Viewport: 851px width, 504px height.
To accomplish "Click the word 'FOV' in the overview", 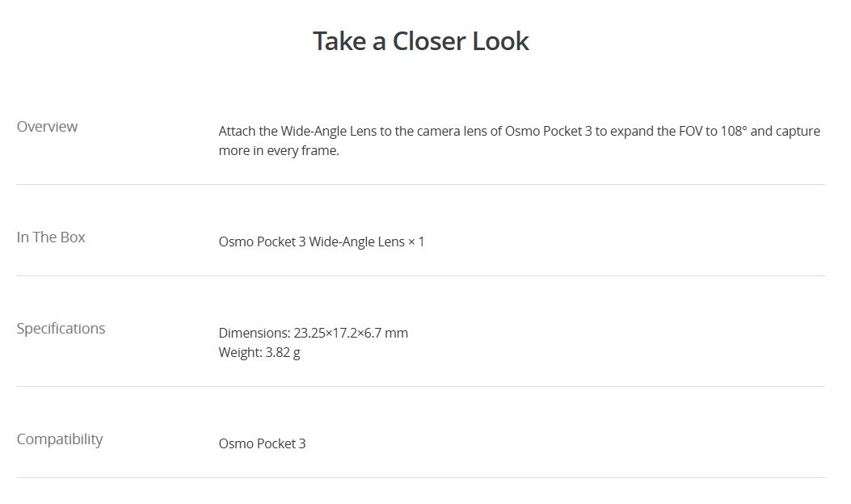I will pyautogui.click(x=692, y=131).
